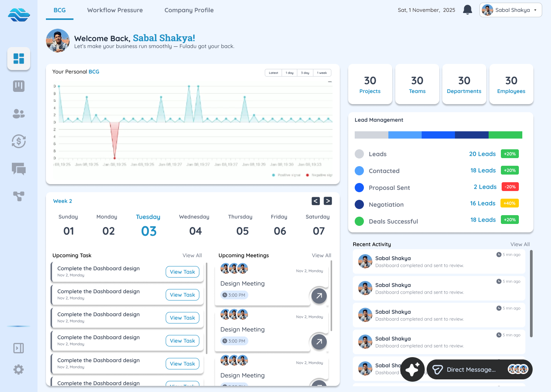Click the Fuladu logo at top left

[19, 15]
